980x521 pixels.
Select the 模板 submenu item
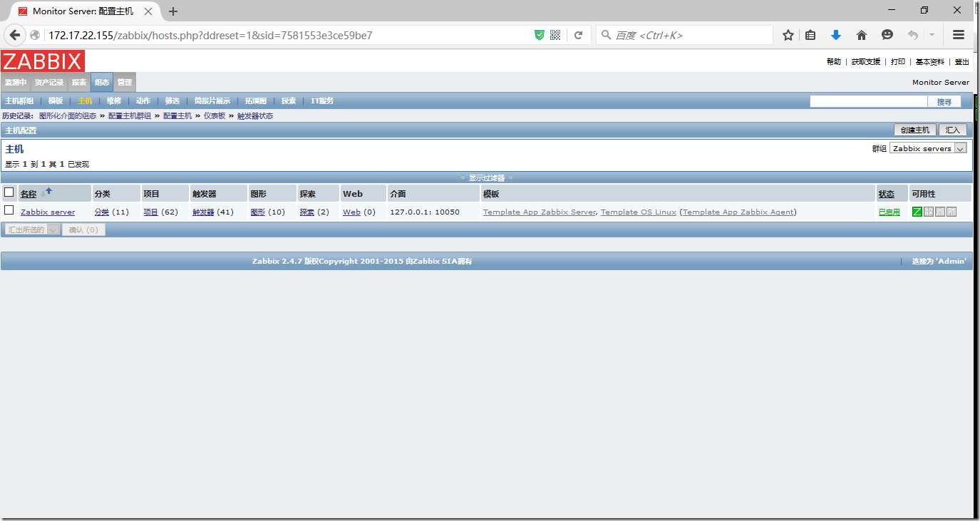click(56, 101)
